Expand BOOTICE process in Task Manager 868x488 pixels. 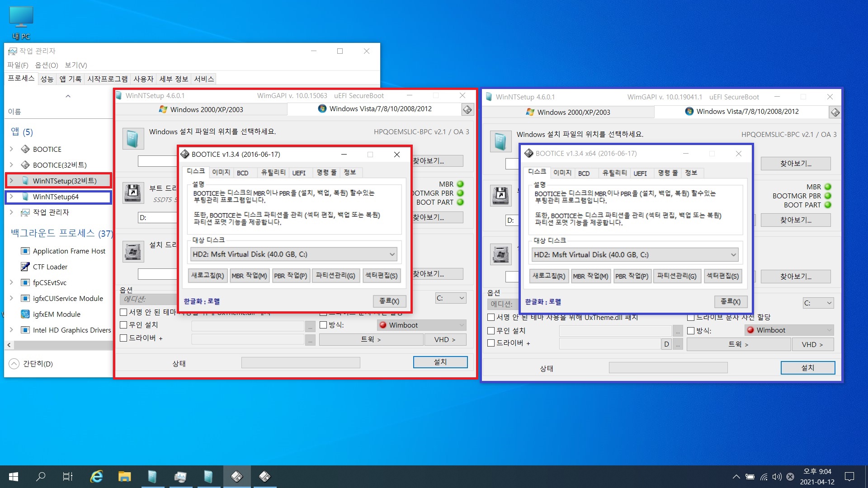click(11, 149)
